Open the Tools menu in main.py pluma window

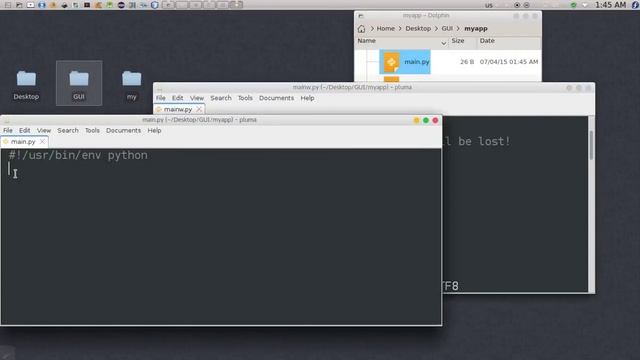pos(92,130)
